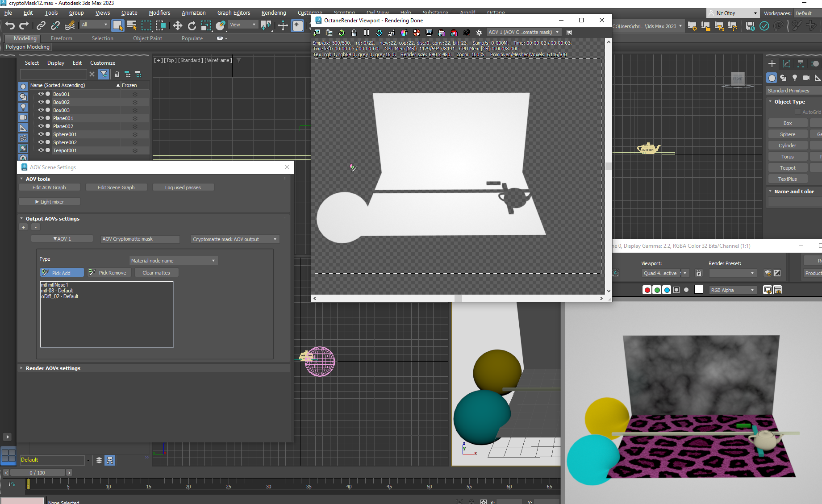Toggle visibility eye of Teapot001
Image resolution: width=822 pixels, height=504 pixels.
(x=41, y=150)
